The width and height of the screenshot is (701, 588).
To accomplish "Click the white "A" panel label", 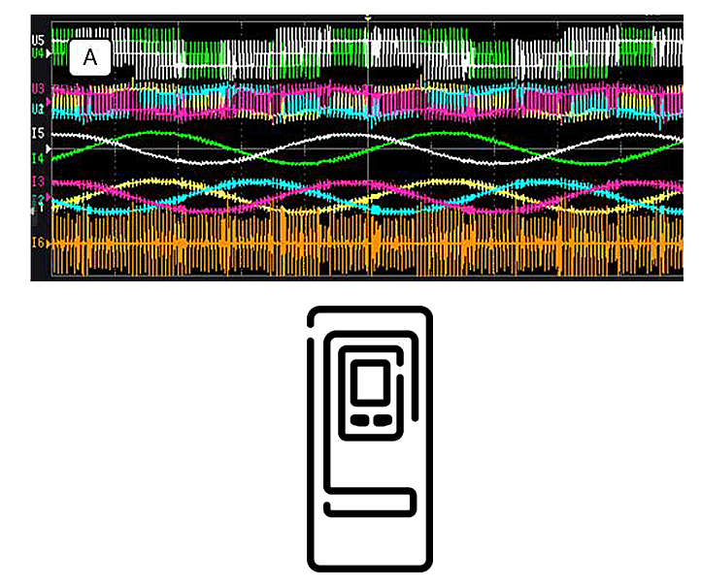I will tap(90, 58).
